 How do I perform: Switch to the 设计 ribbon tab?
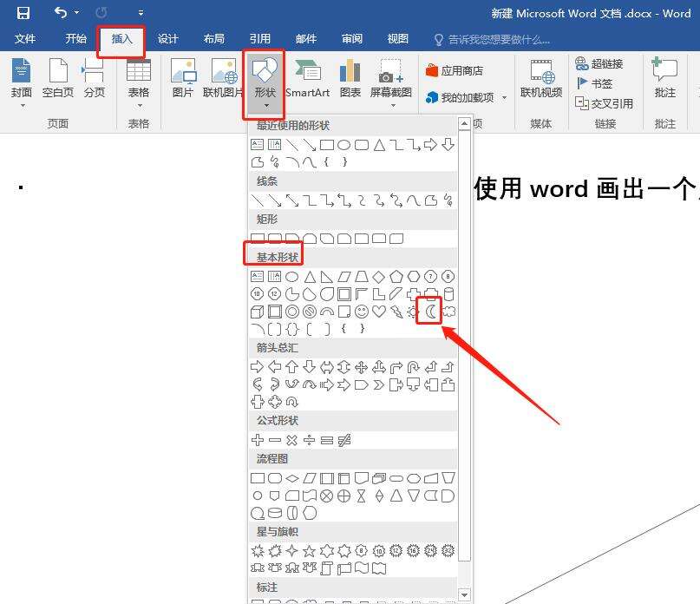[x=168, y=39]
